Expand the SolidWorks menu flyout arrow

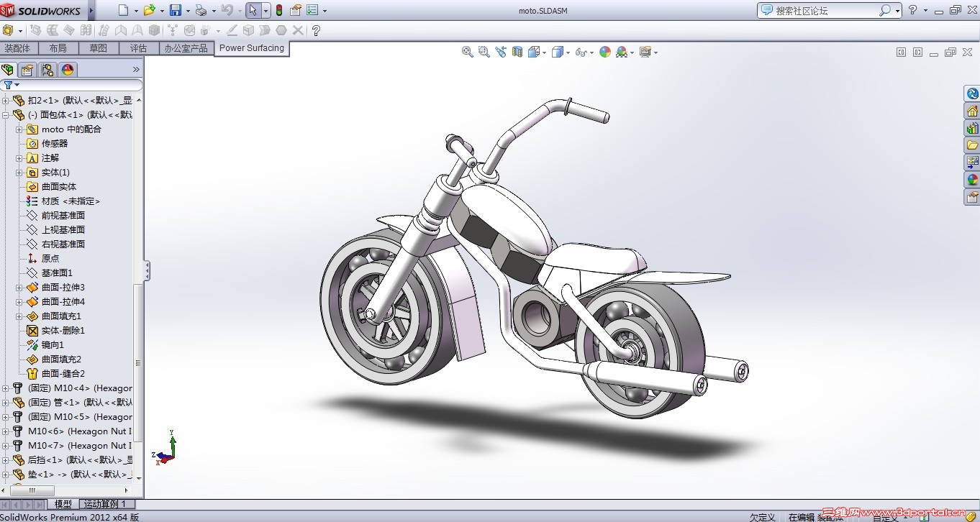[x=91, y=11]
